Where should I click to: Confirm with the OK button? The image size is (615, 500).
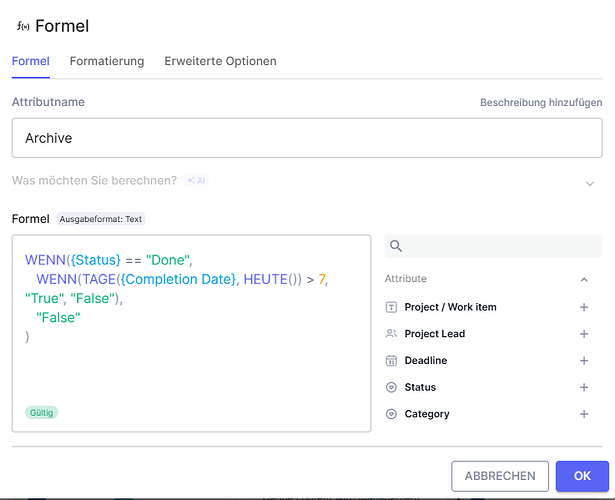(582, 476)
